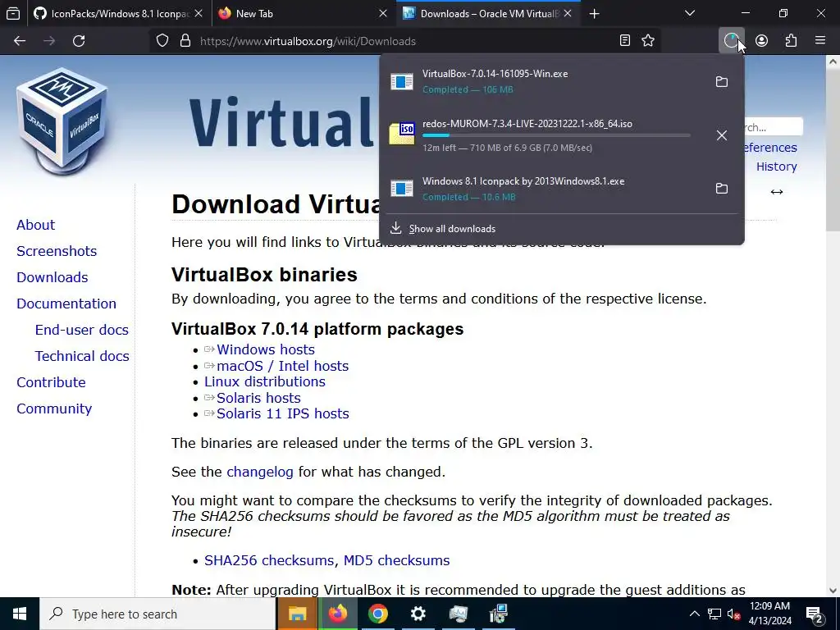Cancel the redos-MUROM iso download
The image size is (840, 630).
click(722, 135)
